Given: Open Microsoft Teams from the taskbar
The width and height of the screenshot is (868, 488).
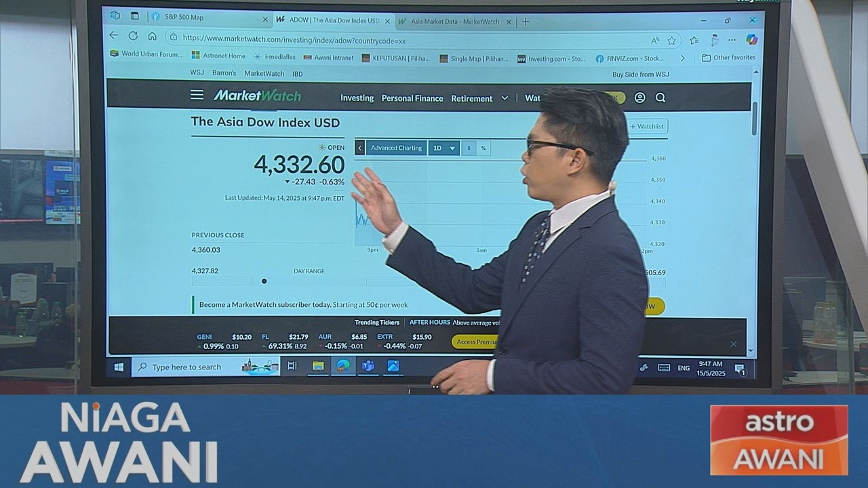Looking at the screenshot, I should tap(368, 367).
